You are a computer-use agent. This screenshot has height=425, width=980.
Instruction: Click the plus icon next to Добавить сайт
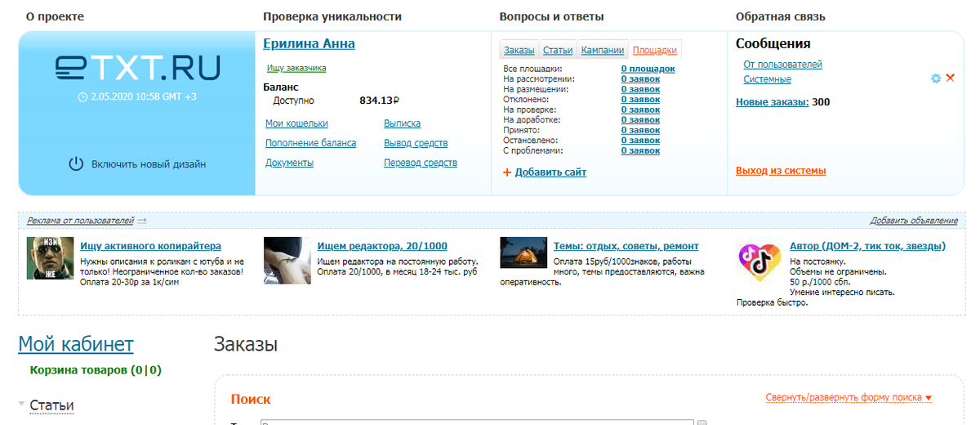pos(507,172)
